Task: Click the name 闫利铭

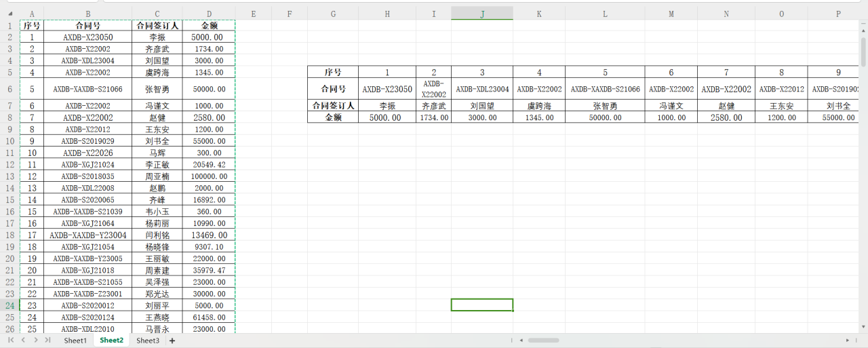Action: click(x=157, y=235)
